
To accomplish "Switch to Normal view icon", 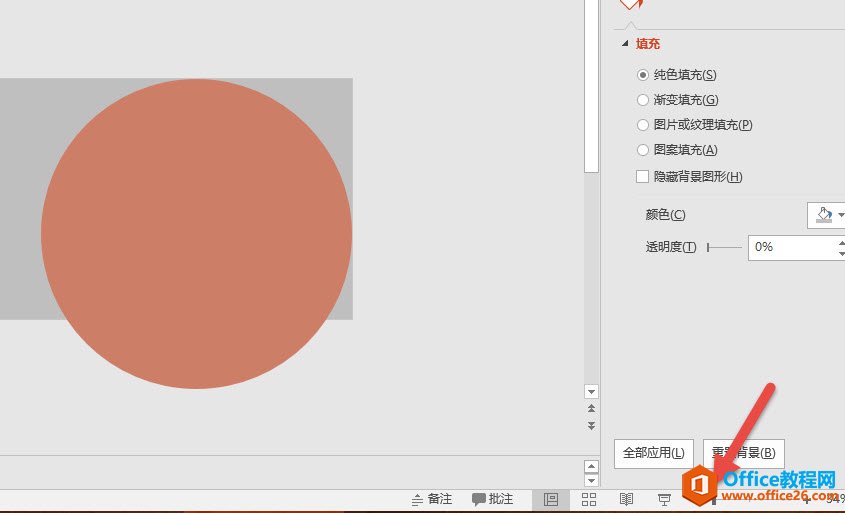I will click(551, 500).
